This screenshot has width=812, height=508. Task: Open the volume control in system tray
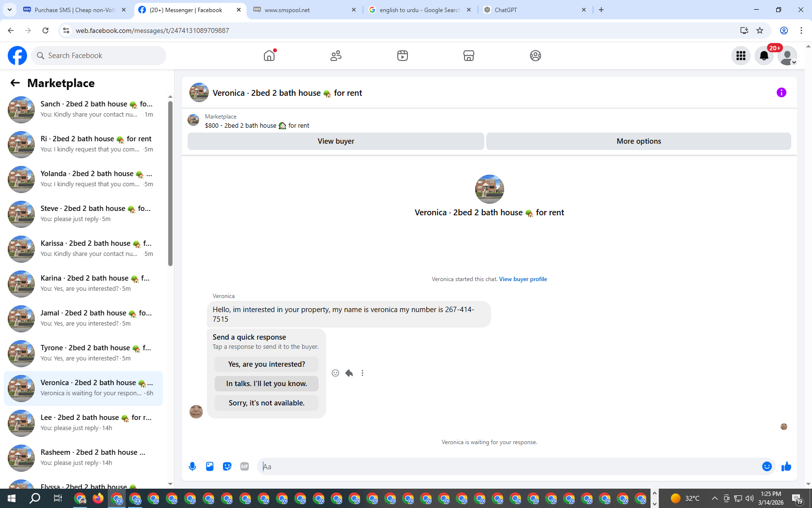pos(750,498)
